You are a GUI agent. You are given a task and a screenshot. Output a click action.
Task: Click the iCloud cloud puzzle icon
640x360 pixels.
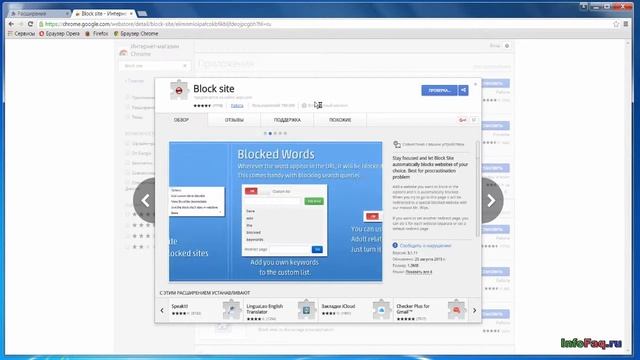coord(382,310)
